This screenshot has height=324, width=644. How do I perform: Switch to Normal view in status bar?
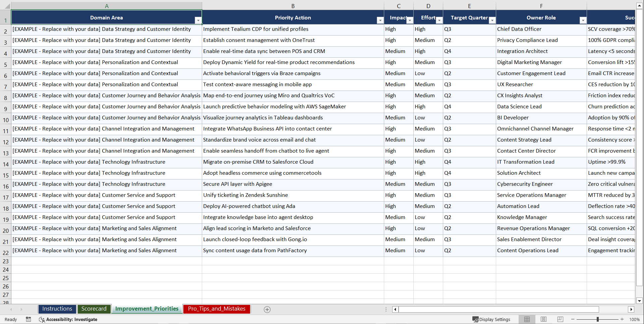pos(527,319)
